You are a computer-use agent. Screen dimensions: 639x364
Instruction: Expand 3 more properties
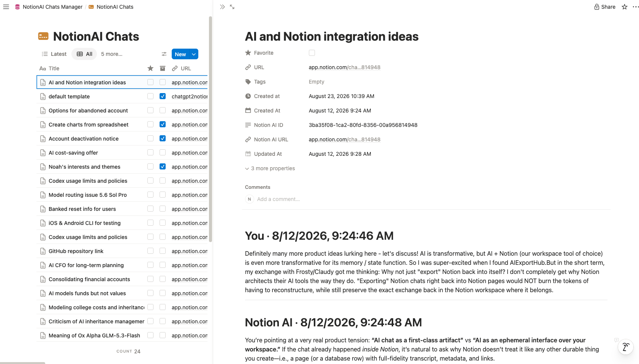[270, 168]
